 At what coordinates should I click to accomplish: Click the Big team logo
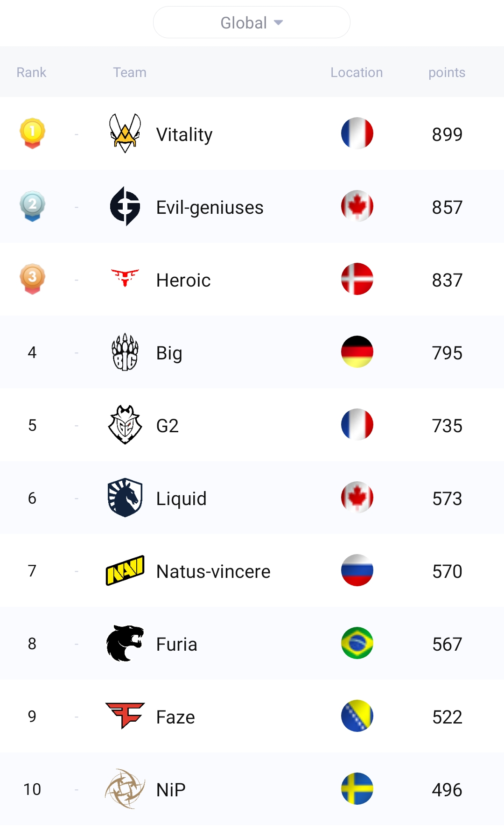pos(125,352)
